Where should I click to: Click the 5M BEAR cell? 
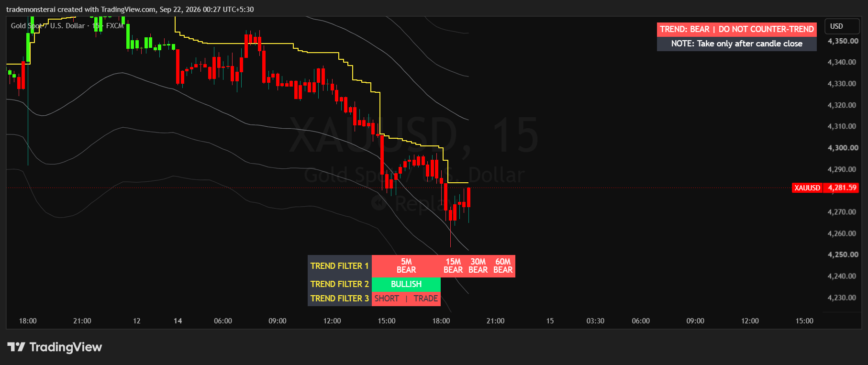[406, 266]
